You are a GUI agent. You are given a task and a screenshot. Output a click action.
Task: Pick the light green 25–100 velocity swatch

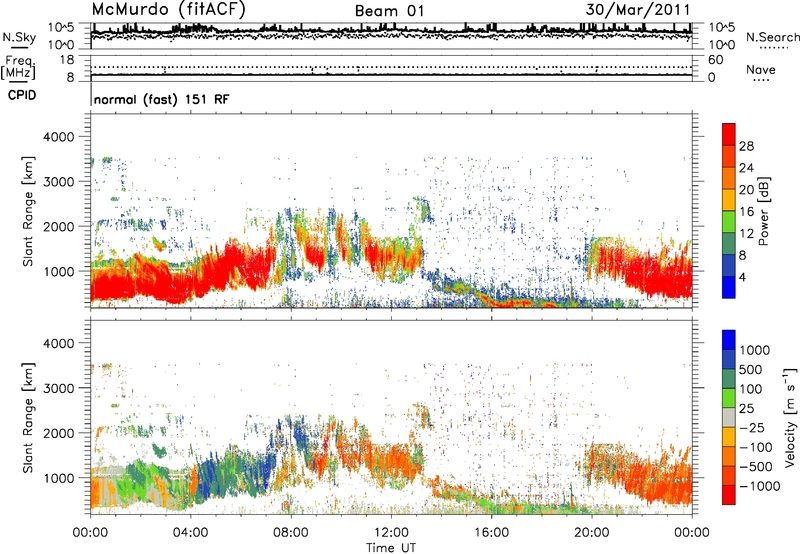tap(729, 398)
